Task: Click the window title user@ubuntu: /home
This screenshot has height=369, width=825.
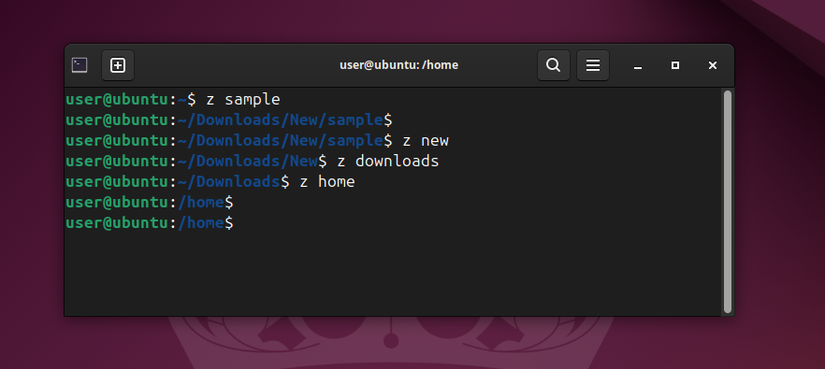Action: pyautogui.click(x=399, y=65)
